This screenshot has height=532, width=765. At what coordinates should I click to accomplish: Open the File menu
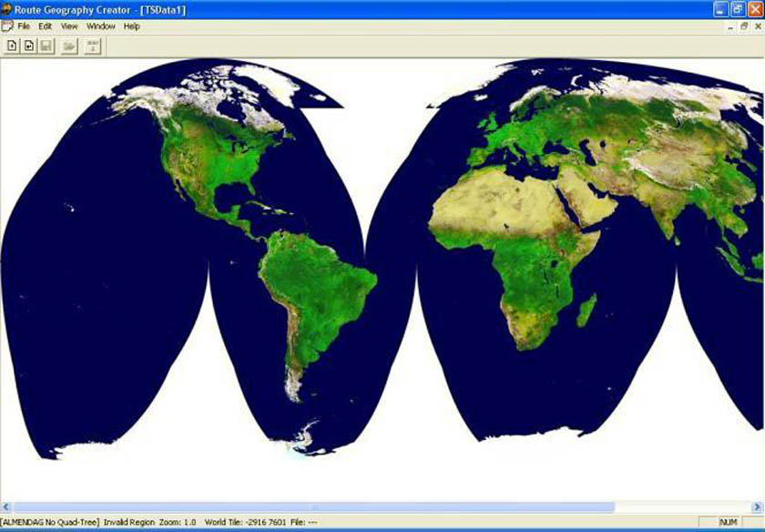(x=24, y=26)
